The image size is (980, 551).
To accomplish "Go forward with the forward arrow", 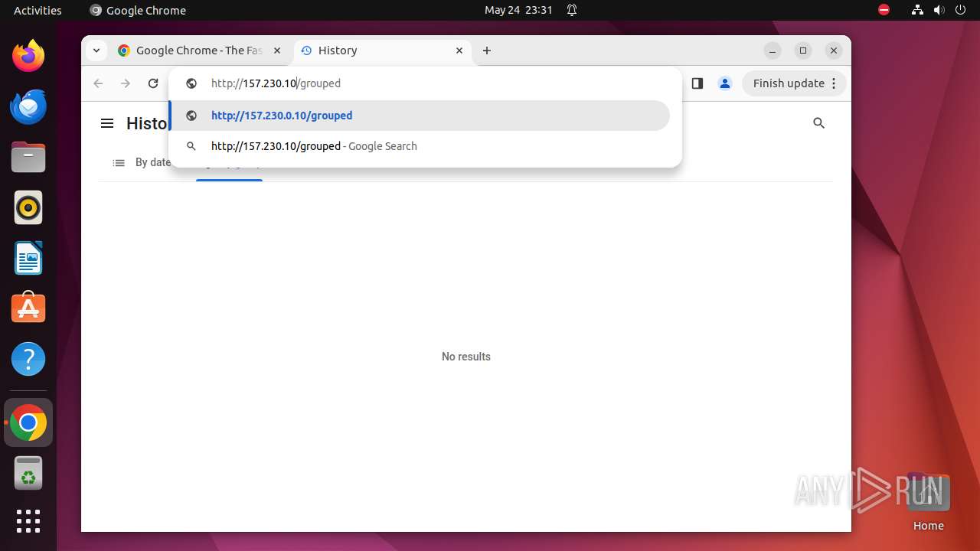I will pyautogui.click(x=126, y=83).
